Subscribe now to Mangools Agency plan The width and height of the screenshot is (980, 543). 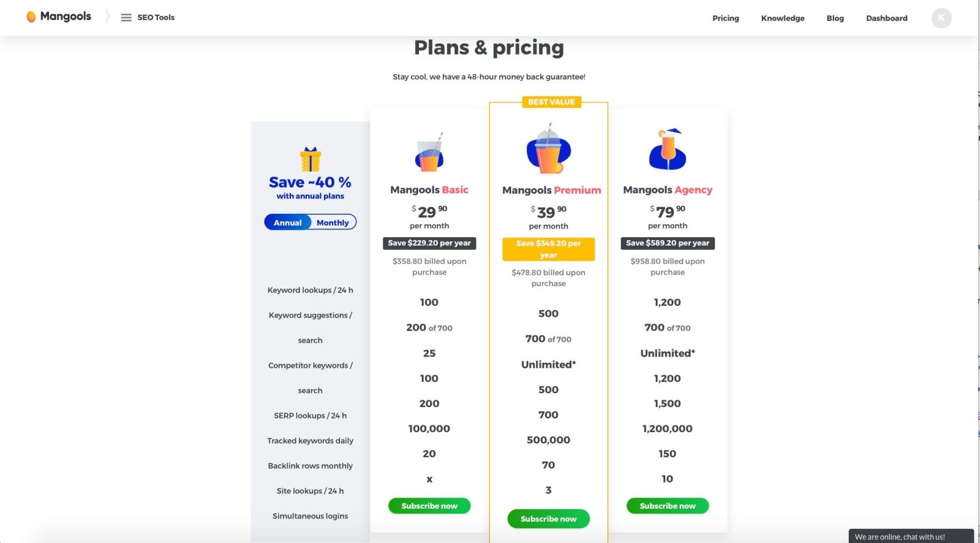(668, 506)
